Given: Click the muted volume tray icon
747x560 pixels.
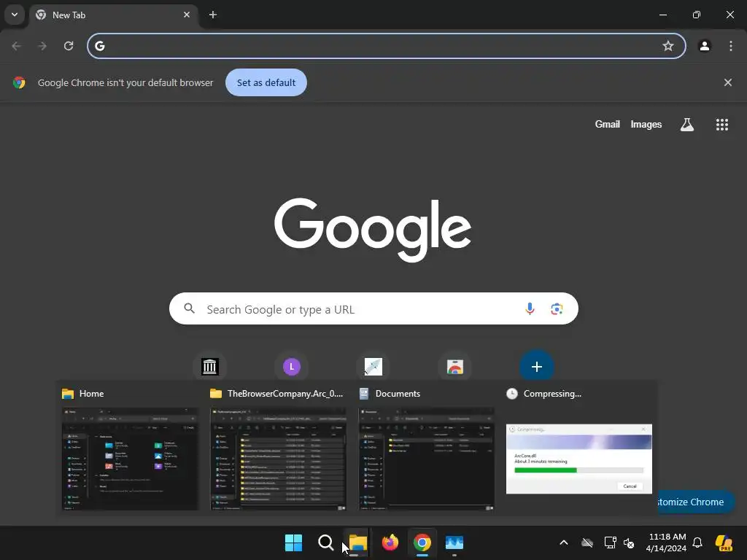Looking at the screenshot, I should (x=629, y=542).
